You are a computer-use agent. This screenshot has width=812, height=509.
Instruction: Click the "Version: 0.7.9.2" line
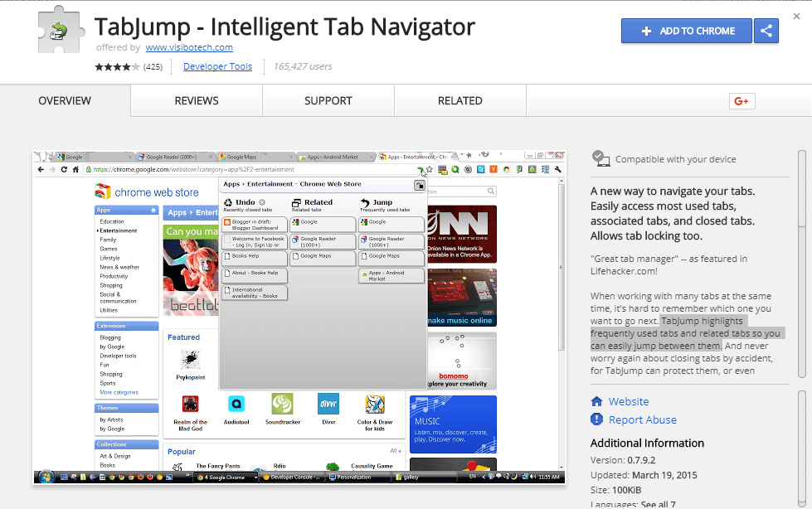click(623, 460)
